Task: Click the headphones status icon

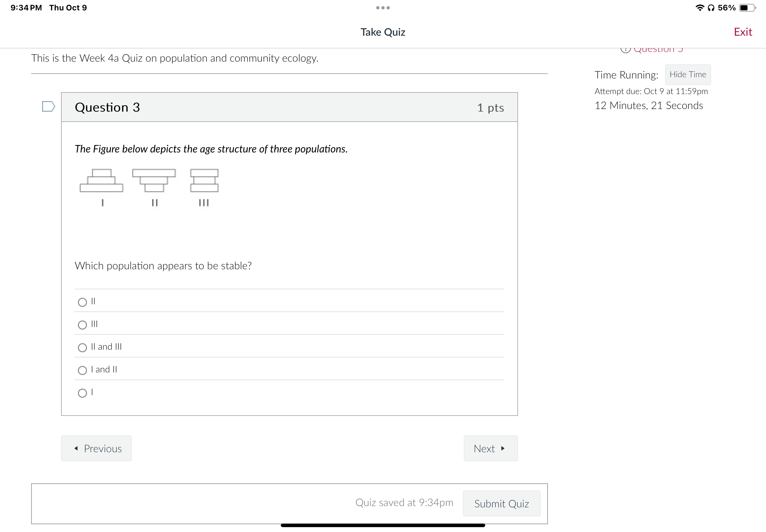Action: 710,7
